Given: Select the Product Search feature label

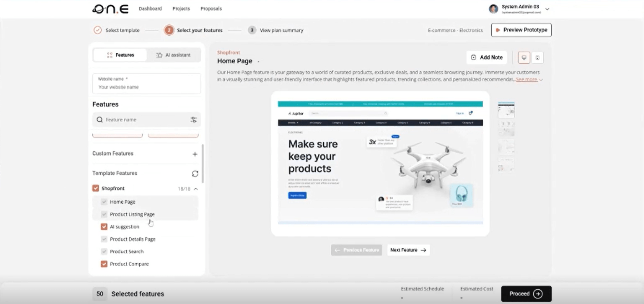Looking at the screenshot, I should click(x=127, y=252).
